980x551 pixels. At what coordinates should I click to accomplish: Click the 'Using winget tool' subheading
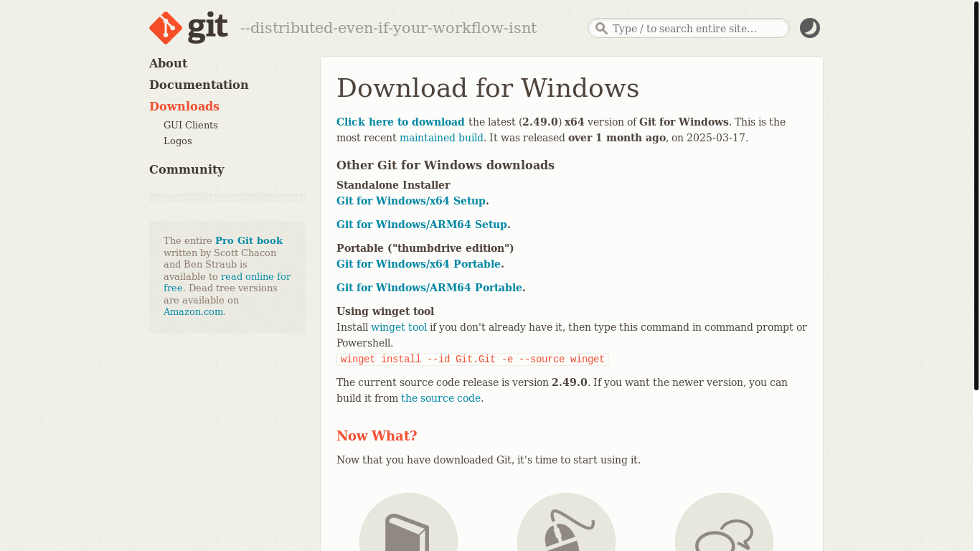point(385,311)
